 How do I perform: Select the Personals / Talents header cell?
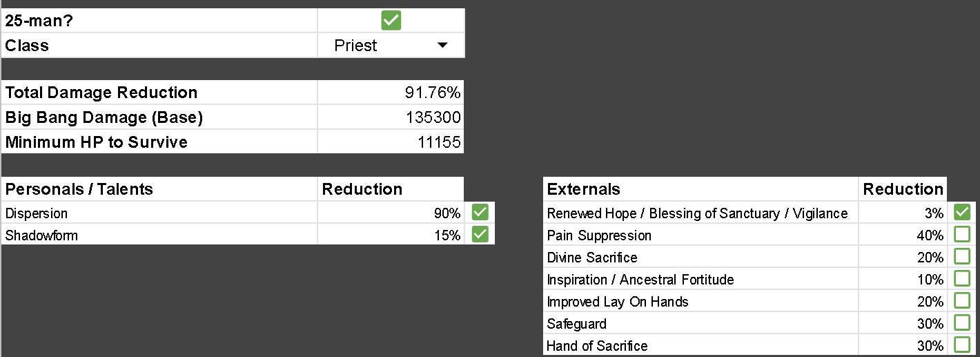(x=159, y=189)
